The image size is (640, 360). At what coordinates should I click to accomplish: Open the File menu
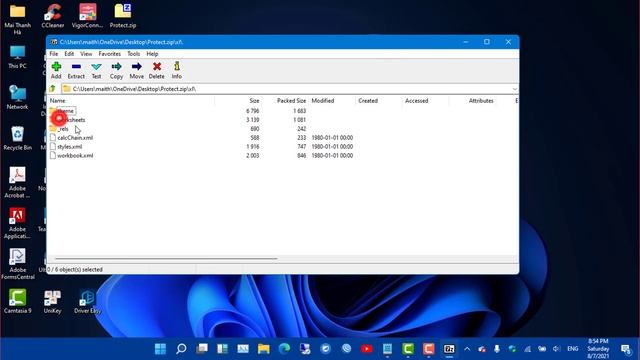click(x=53, y=53)
